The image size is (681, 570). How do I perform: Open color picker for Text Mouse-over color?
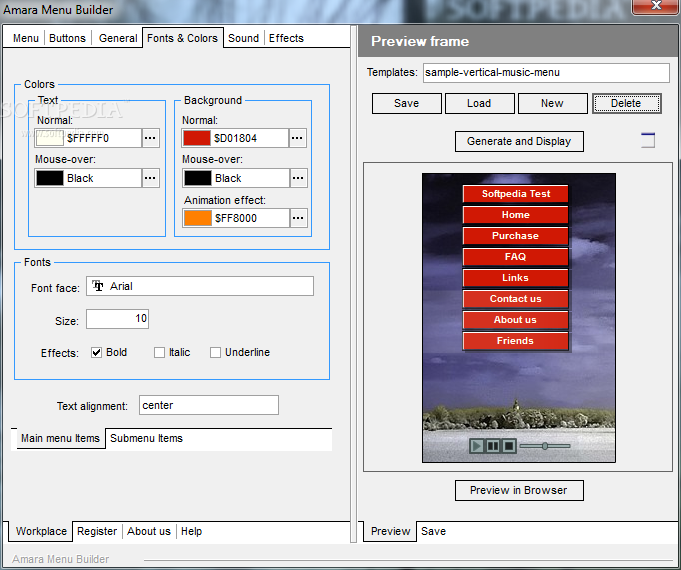(x=151, y=178)
